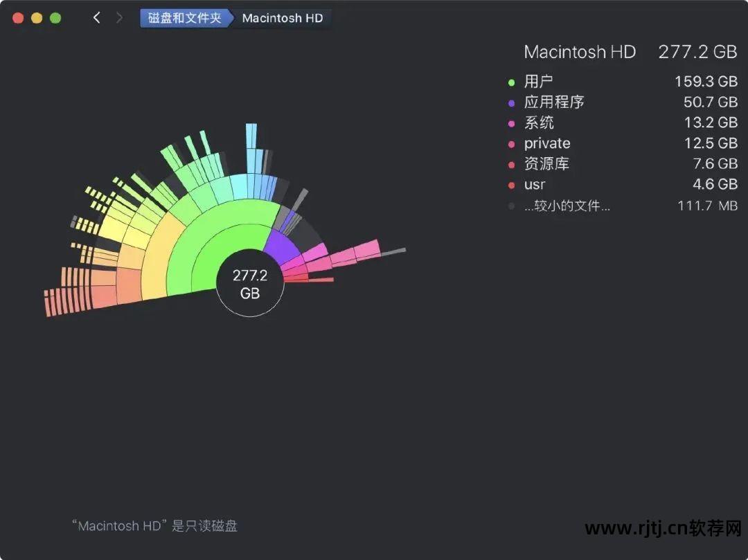Click the green dot beside 用户
The height and width of the screenshot is (560, 748).
511,81
